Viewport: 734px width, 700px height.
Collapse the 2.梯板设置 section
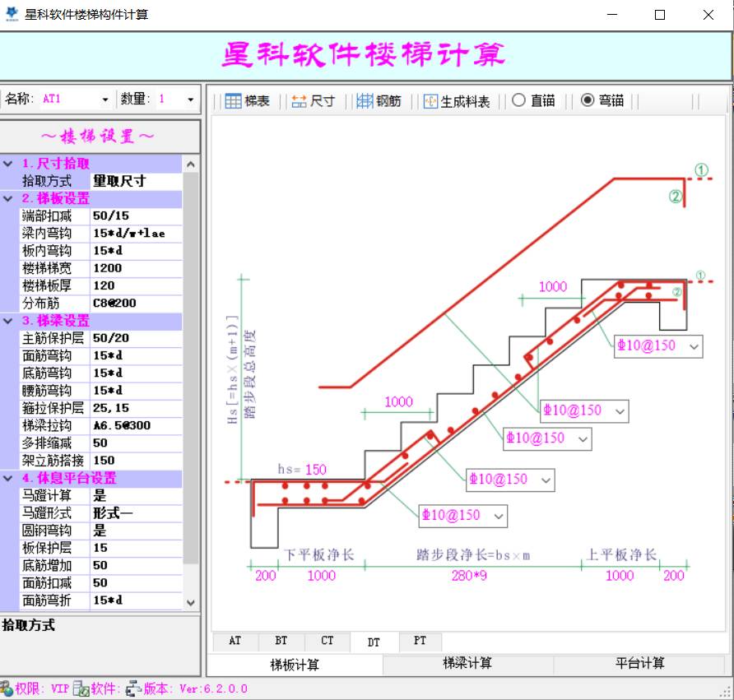click(8, 198)
